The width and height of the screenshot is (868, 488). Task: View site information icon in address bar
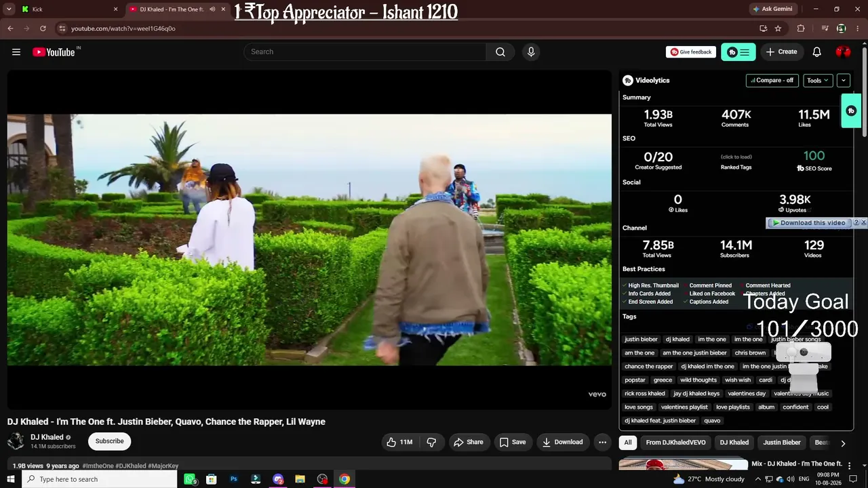point(62,28)
